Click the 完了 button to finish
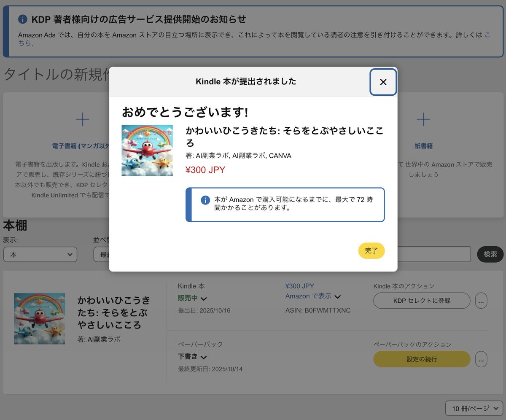Screen dimensions: 506x420 click(x=371, y=250)
